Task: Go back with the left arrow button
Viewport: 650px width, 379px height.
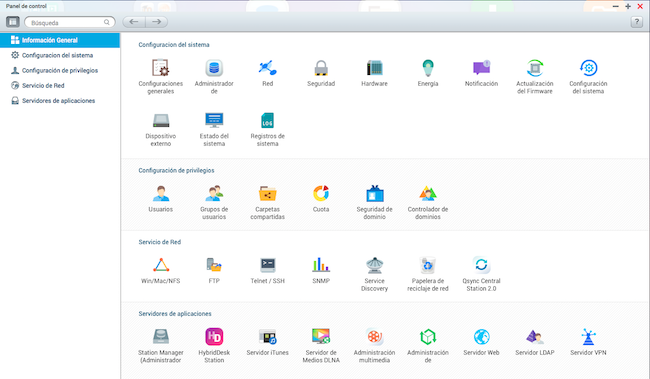Action: tap(134, 22)
